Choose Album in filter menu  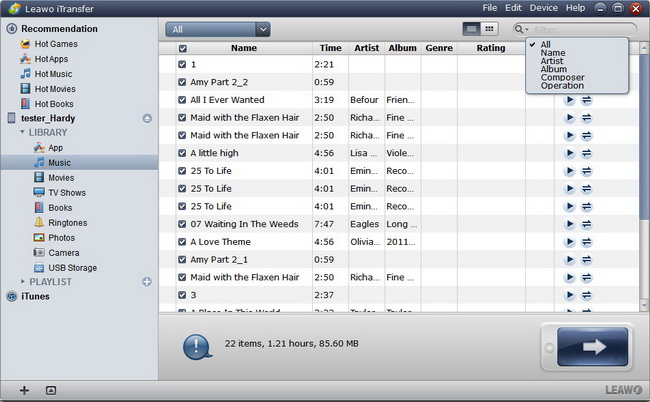coord(553,69)
